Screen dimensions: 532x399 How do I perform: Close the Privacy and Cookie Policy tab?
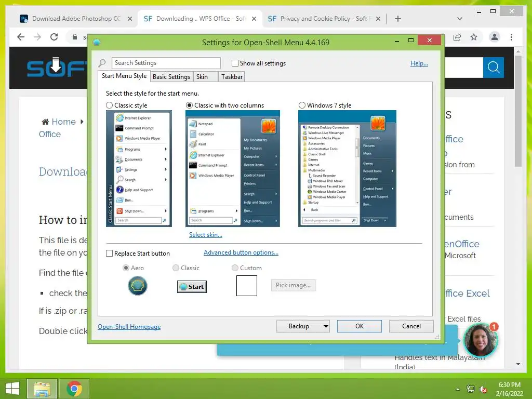click(x=378, y=19)
